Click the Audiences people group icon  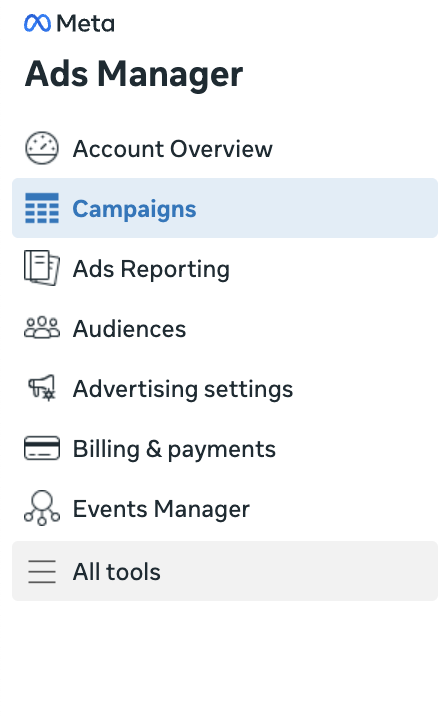click(x=42, y=328)
